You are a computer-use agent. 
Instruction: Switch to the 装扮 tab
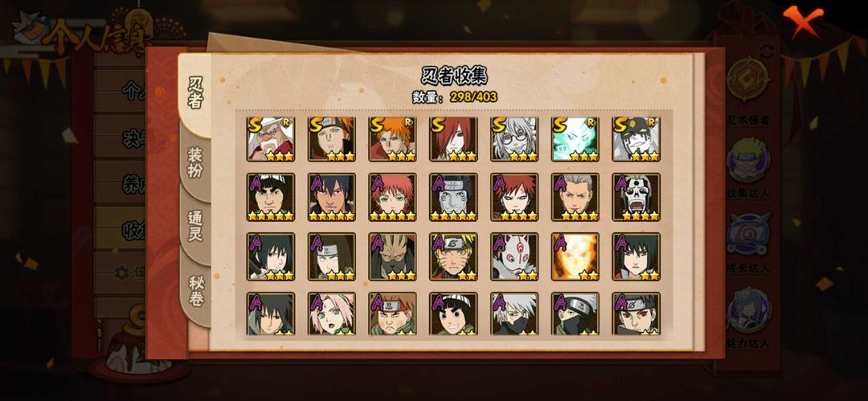point(194,163)
